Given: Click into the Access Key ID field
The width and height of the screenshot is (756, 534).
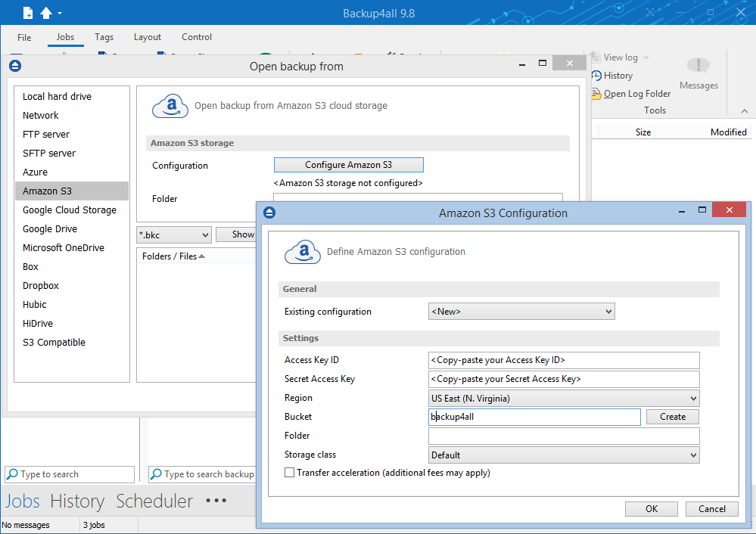Looking at the screenshot, I should tap(563, 360).
